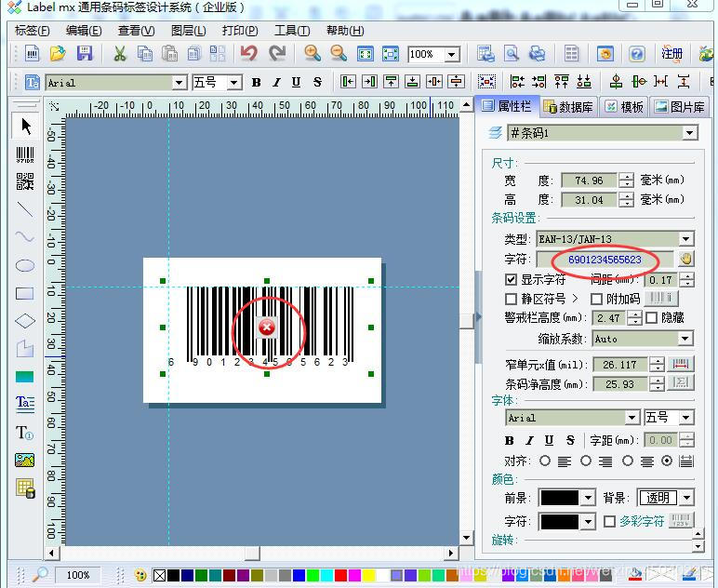Open the 编辑(E) menu
This screenshot has height=588, width=718.
pyautogui.click(x=84, y=31)
